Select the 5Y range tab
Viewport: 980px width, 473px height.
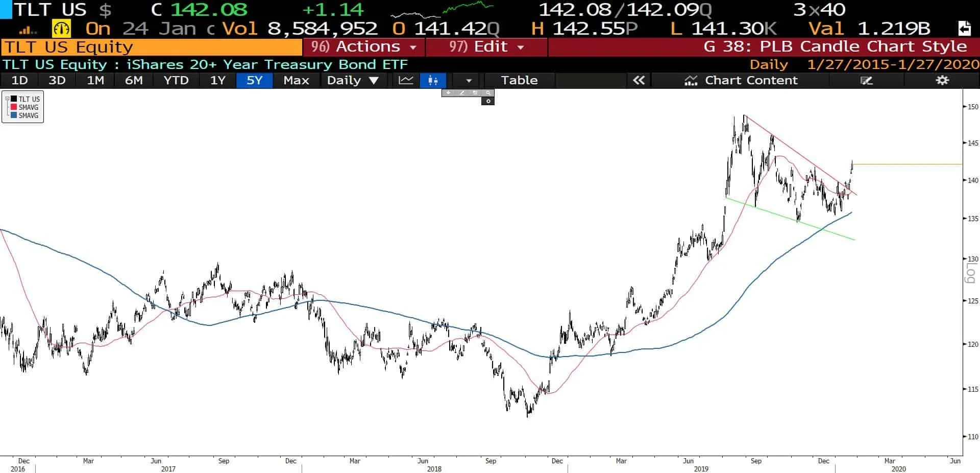(254, 80)
